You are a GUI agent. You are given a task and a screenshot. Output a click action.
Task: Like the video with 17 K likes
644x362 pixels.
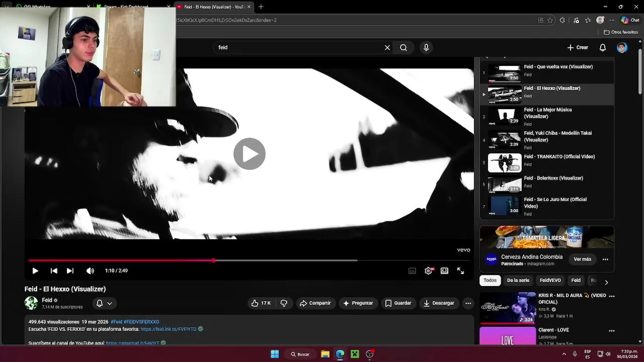tap(262, 303)
